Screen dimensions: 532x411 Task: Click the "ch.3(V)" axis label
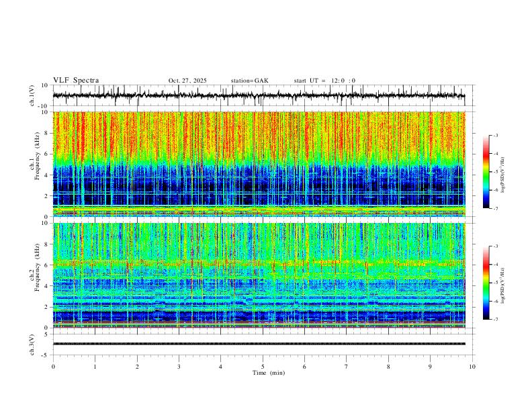coord(32,345)
